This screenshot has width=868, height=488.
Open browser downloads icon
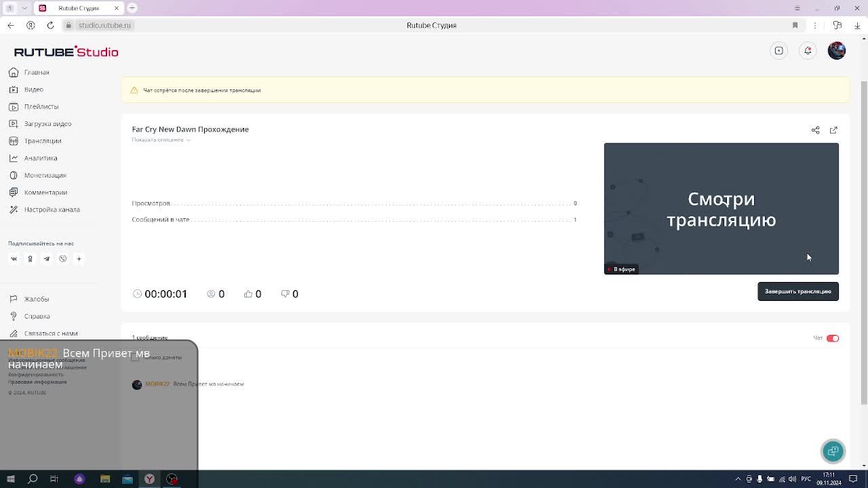coord(858,25)
